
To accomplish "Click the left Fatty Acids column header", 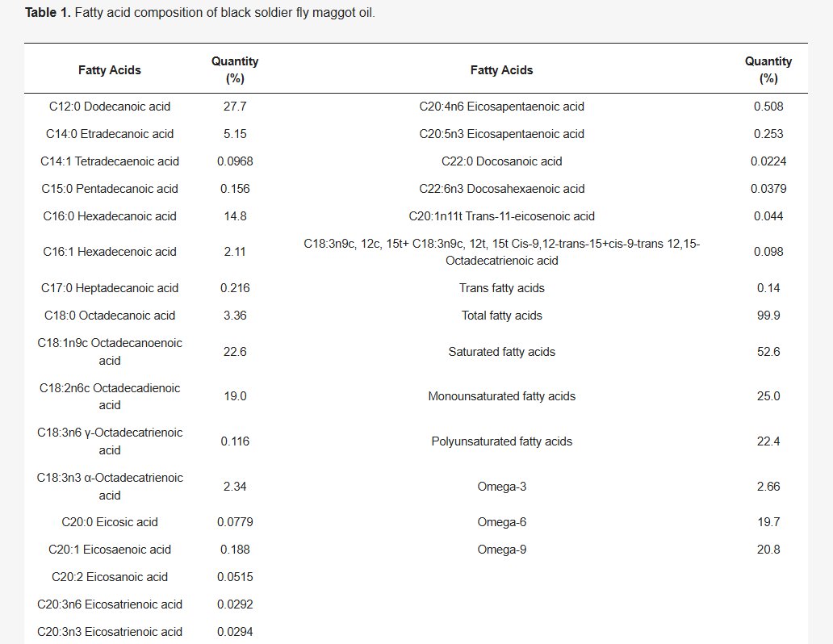I will 110,70.
